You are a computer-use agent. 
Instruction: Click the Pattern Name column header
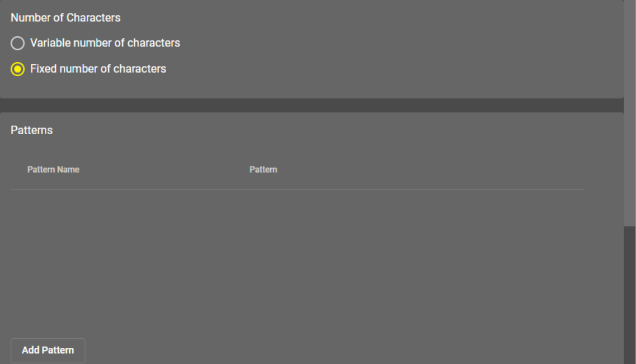coord(53,169)
